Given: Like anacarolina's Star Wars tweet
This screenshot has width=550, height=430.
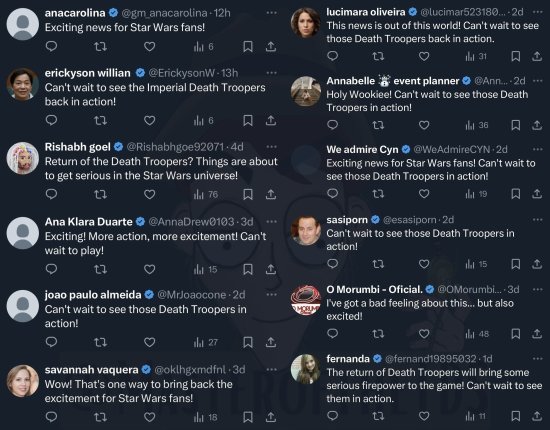Looking at the screenshot, I should 149,46.
